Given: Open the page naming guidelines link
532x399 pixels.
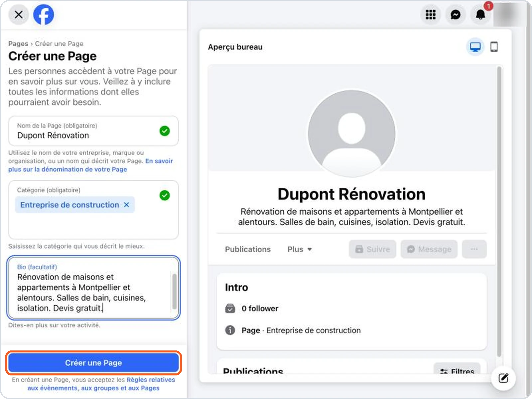Looking at the screenshot, I should 90,165.
